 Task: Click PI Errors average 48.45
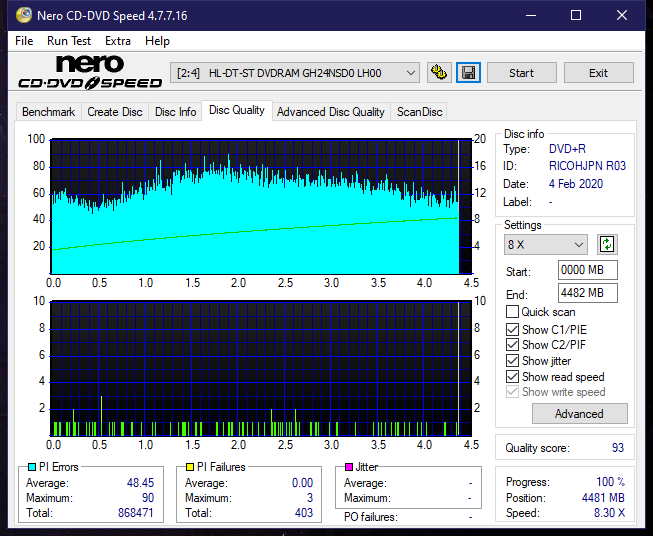[x=140, y=483]
